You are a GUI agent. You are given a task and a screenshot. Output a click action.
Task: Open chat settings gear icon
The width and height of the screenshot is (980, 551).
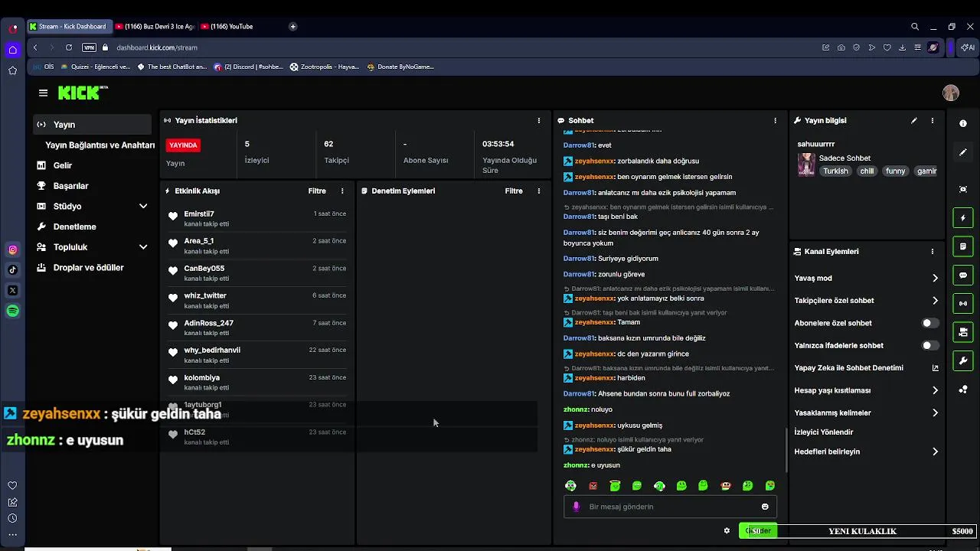tap(727, 530)
